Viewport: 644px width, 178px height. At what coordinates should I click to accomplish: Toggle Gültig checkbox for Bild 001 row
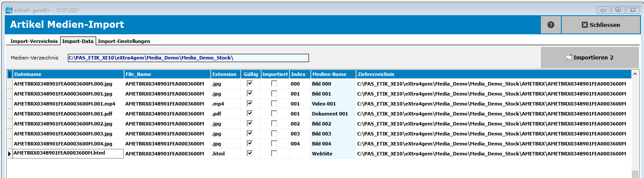pos(250,93)
